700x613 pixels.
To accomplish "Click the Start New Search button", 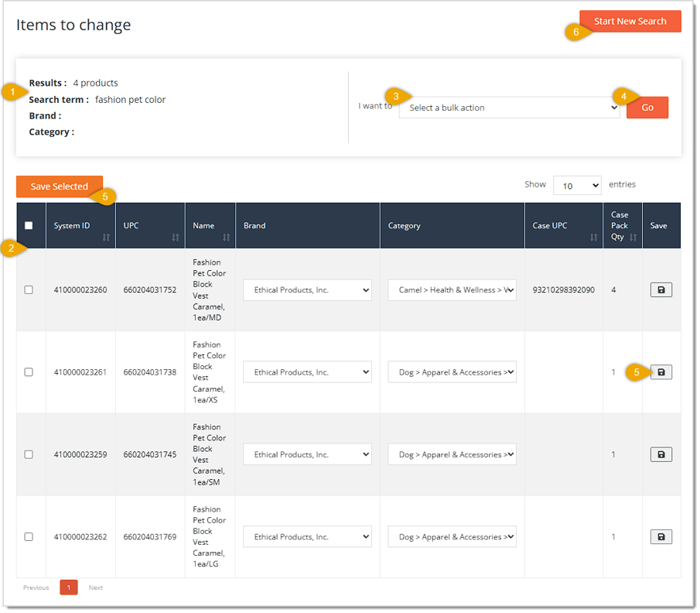I will pyautogui.click(x=630, y=22).
